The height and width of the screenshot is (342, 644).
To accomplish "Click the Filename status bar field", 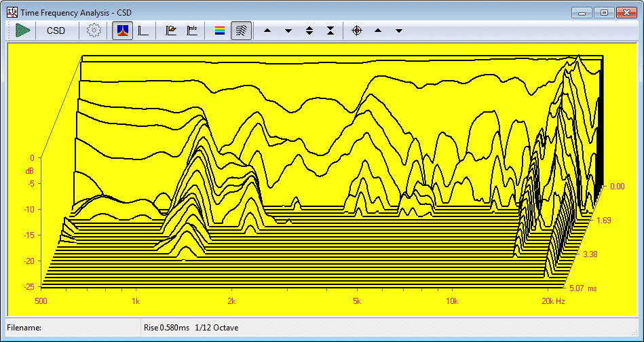I will (x=73, y=328).
